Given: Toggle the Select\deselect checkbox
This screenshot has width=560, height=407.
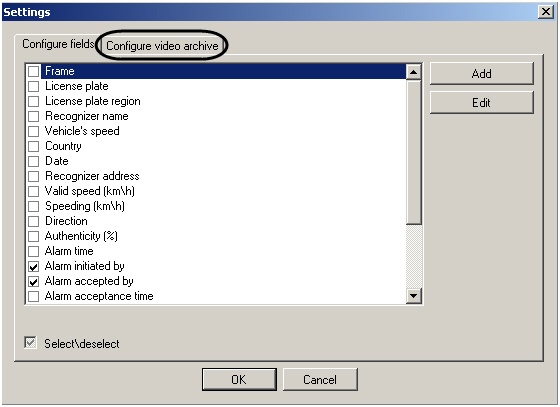Looking at the screenshot, I should click(x=31, y=343).
